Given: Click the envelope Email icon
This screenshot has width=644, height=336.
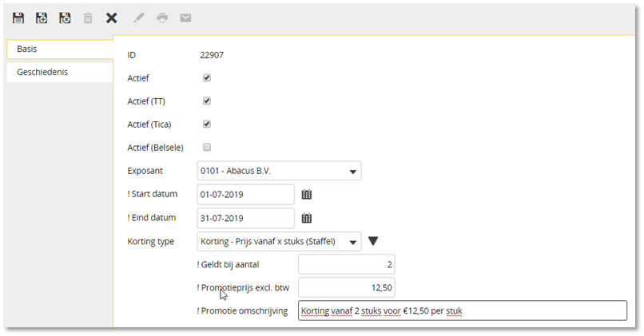Looking at the screenshot, I should 185,18.
